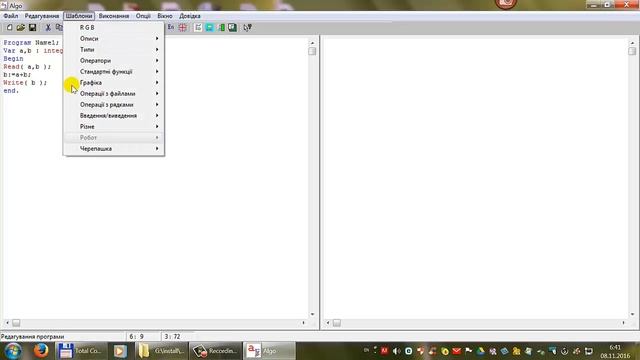
Task: Click the red recorder camera icon in title bar
Action: tap(506, 4)
